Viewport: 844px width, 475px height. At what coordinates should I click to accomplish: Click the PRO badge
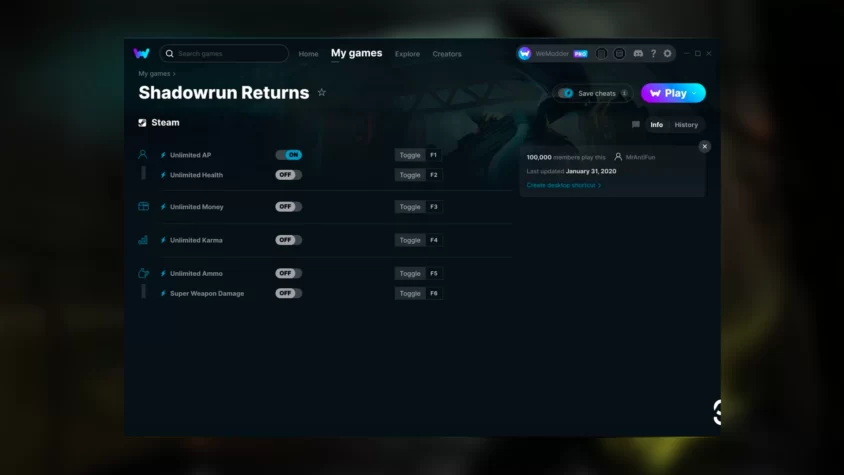[x=580, y=54]
